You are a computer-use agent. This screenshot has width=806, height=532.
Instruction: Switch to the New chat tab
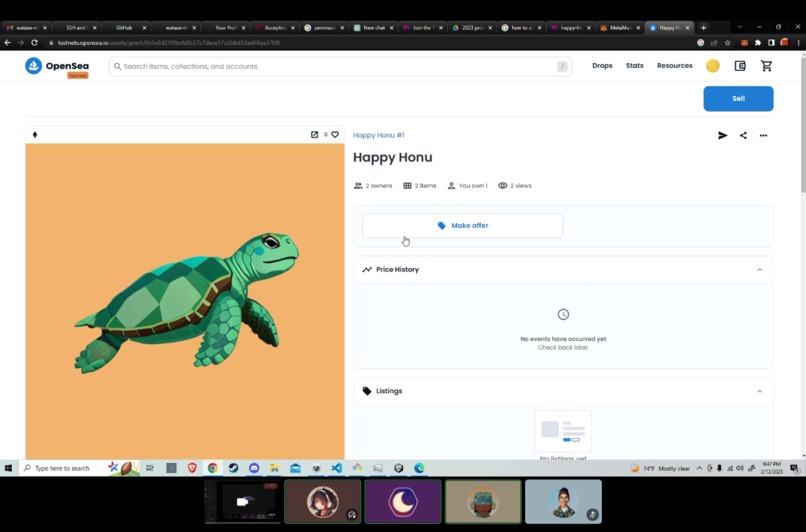pyautogui.click(x=373, y=28)
